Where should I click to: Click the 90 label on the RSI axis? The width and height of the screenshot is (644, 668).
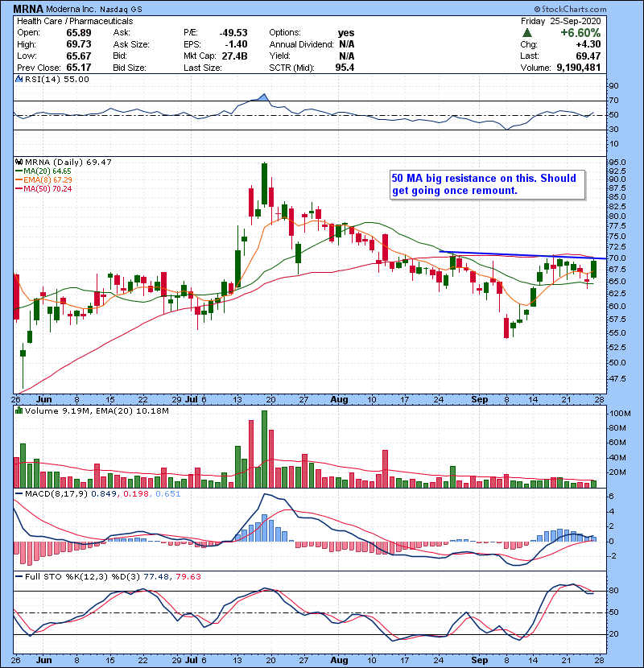tap(614, 86)
